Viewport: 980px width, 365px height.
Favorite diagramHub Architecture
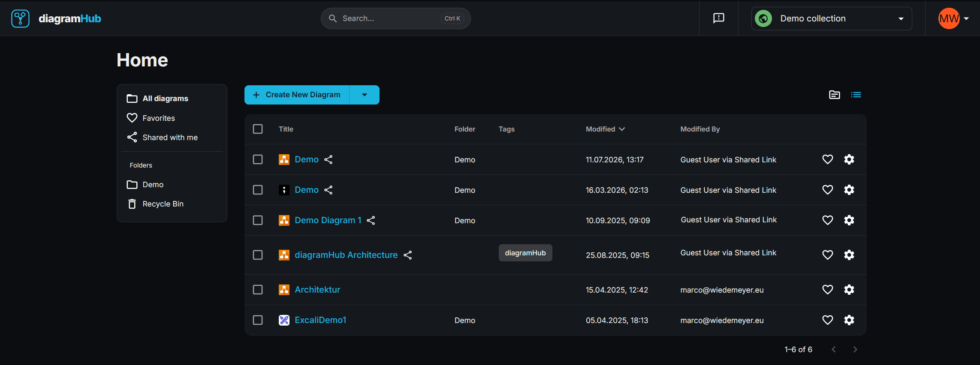pyautogui.click(x=828, y=255)
